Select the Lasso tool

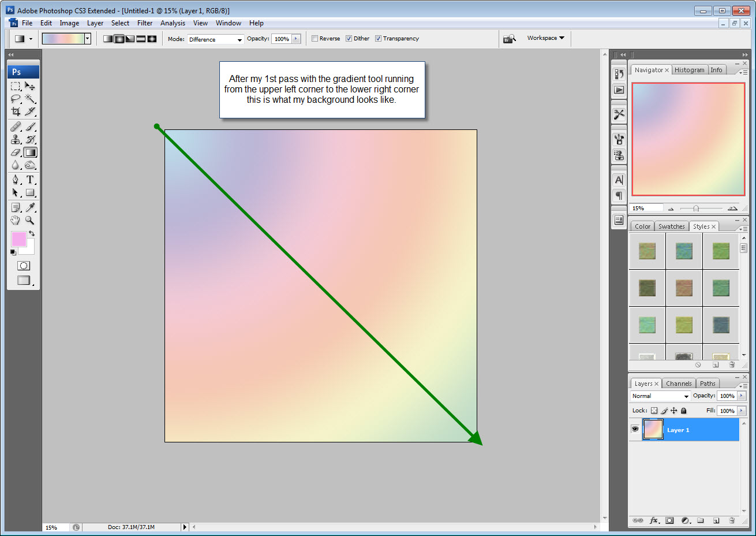coord(15,98)
